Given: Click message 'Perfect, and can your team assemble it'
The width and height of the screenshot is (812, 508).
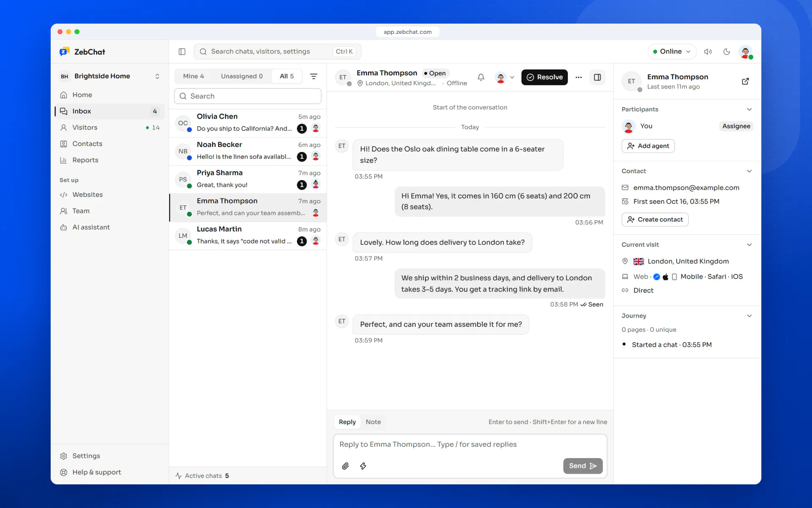Looking at the screenshot, I should tap(441, 325).
